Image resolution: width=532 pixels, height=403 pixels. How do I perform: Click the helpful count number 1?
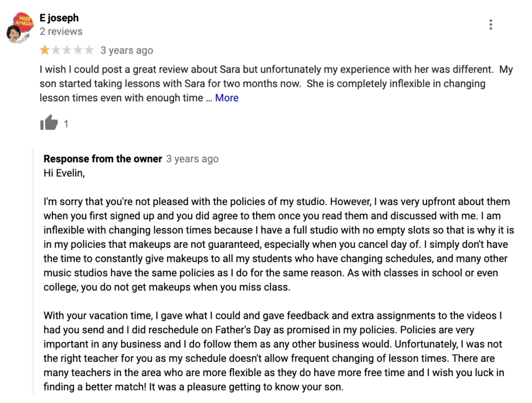(x=66, y=124)
